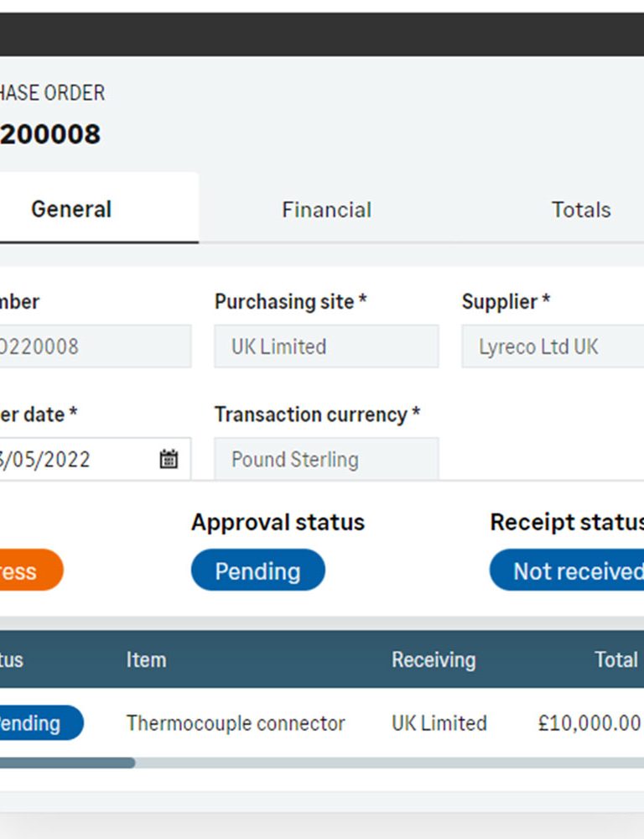Viewport: 644px width, 839px height.
Task: Click the Not received receipt status pill
Action: 567,570
